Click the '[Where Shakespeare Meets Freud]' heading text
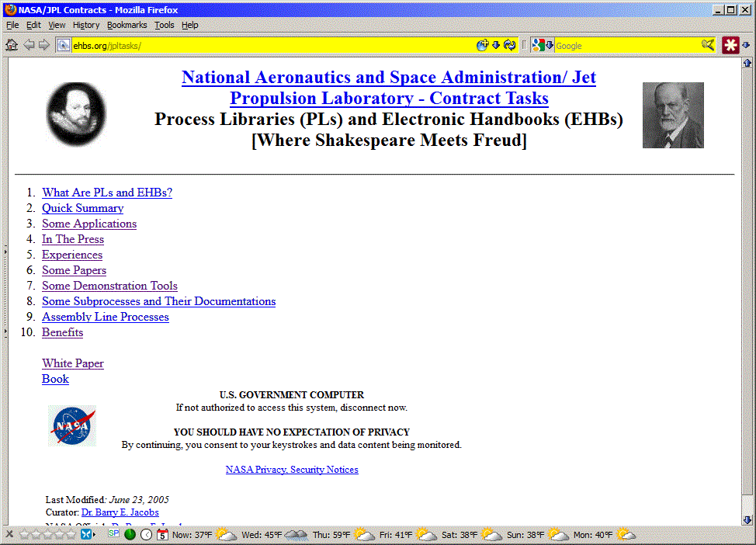 [x=389, y=141]
